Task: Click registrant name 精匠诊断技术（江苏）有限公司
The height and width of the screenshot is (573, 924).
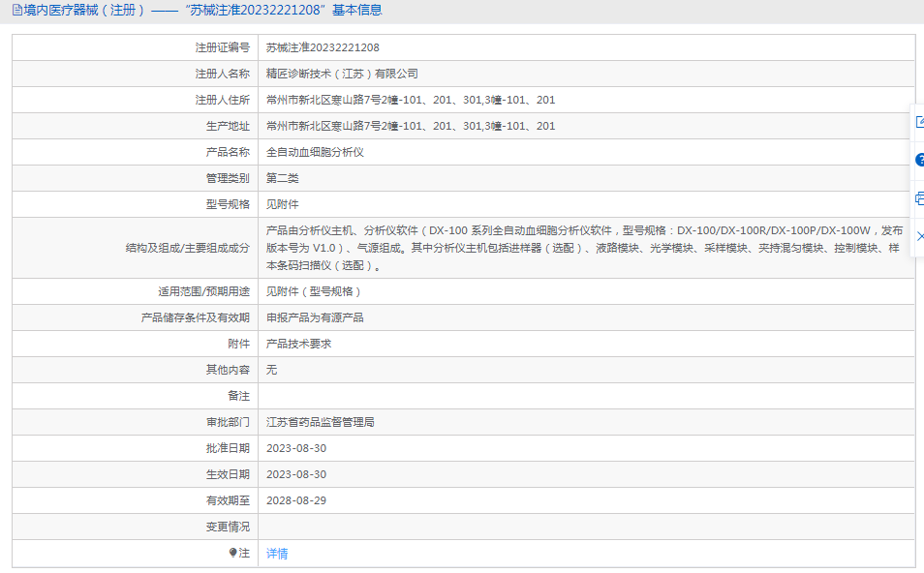Action: [x=342, y=74]
